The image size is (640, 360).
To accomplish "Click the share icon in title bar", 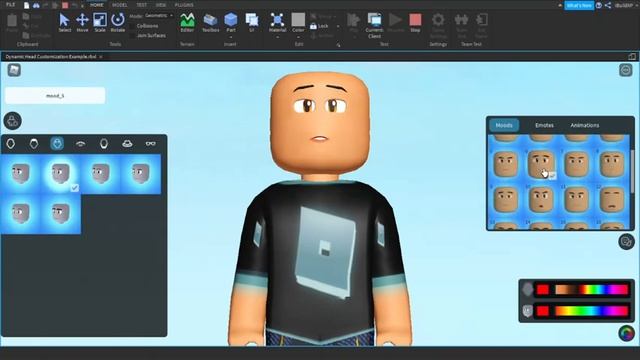I will (608, 5).
